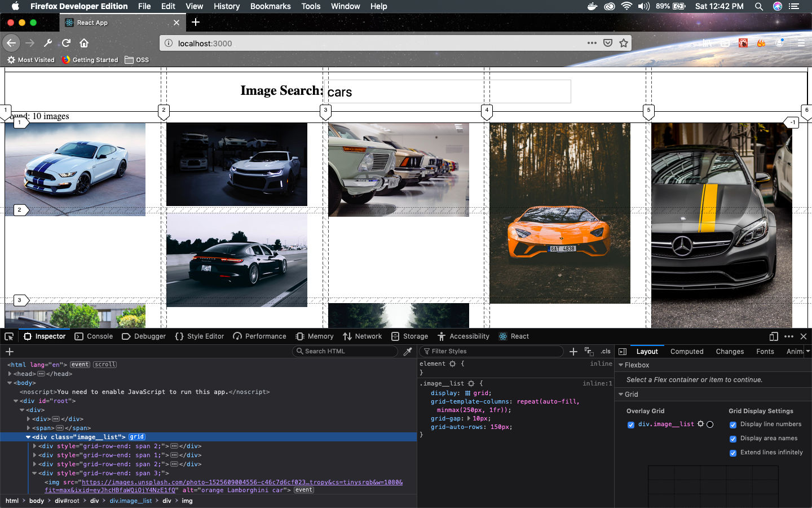Click the unsplash image src link

pos(242,482)
